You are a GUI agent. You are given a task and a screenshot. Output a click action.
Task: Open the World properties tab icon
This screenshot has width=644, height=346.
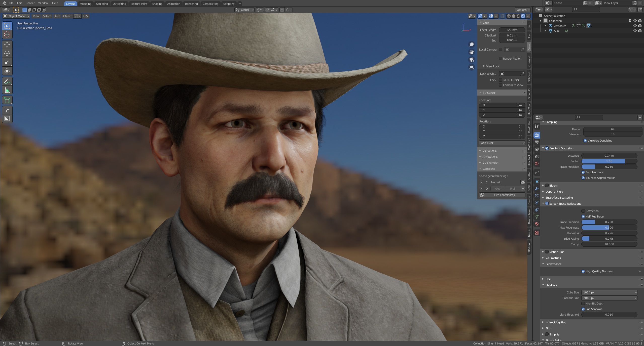pyautogui.click(x=537, y=163)
